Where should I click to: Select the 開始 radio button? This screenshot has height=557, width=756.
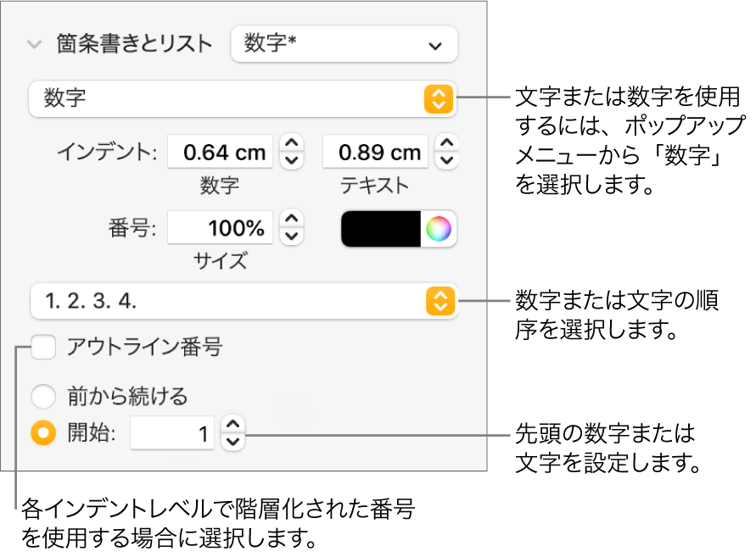(42, 433)
